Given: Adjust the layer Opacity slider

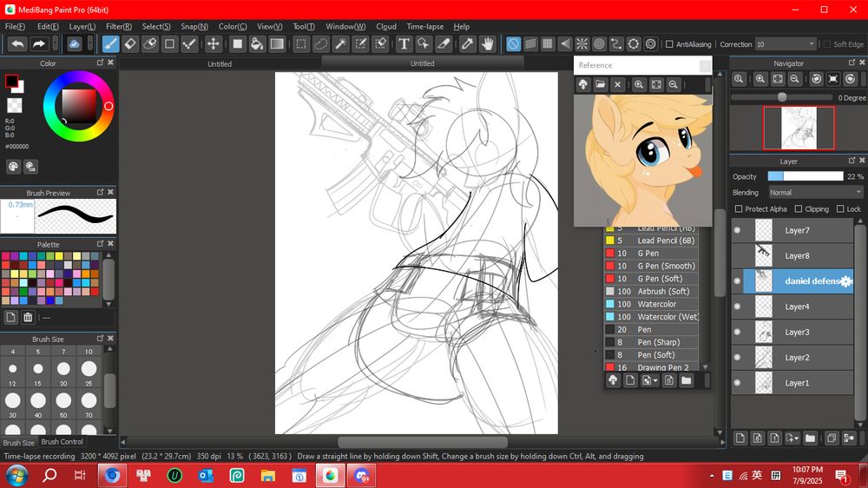Looking at the screenshot, I should pos(805,176).
